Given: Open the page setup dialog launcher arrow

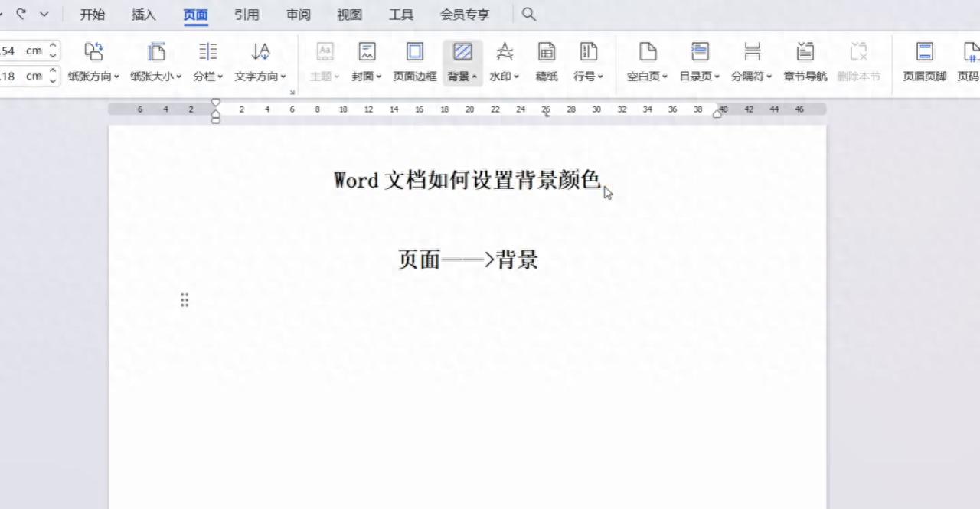Looking at the screenshot, I should tap(292, 93).
